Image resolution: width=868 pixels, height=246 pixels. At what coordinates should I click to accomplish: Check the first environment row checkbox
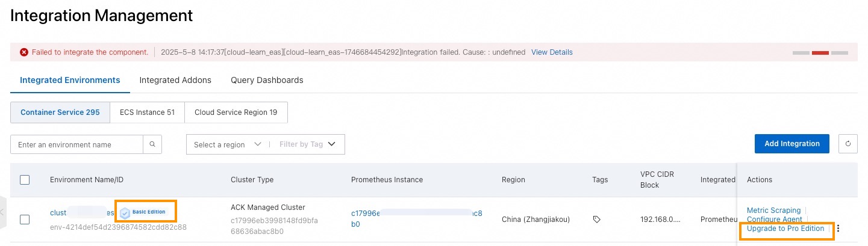(25, 220)
